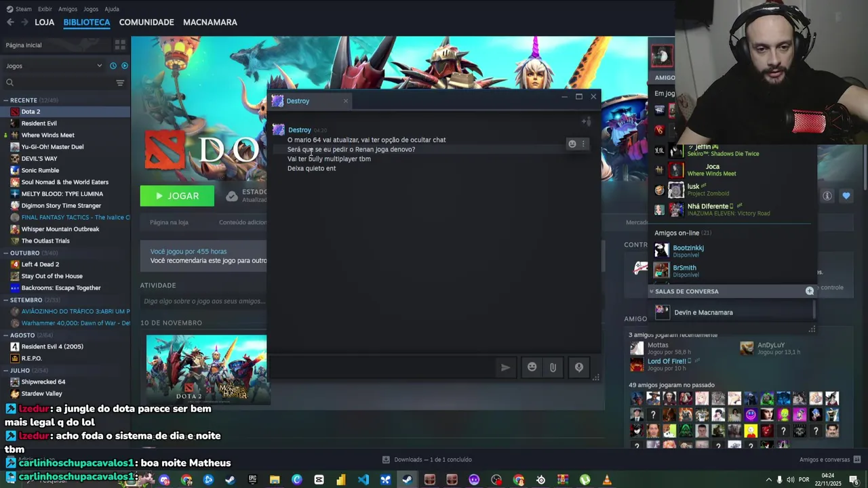The height and width of the screenshot is (488, 868).
Task: Select Joca playing Where Winds Meet
Action: click(732, 169)
